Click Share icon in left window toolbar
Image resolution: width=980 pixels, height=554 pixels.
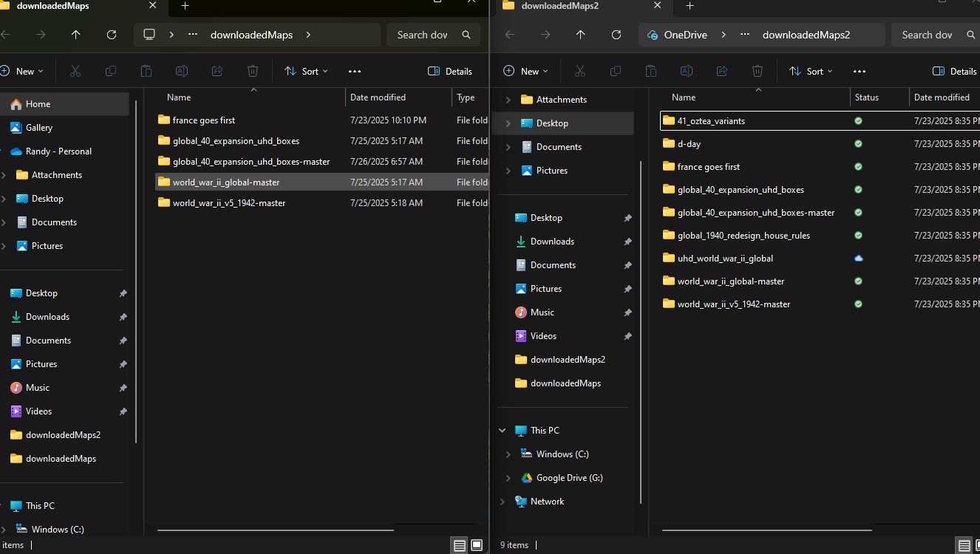217,72
